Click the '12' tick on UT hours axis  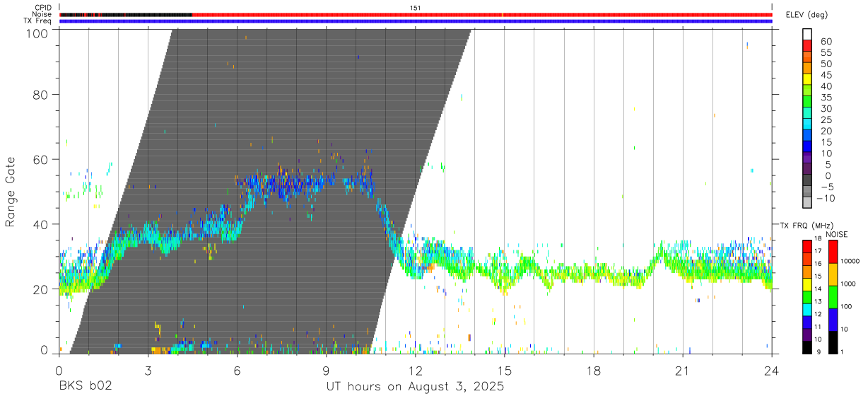coord(415,370)
